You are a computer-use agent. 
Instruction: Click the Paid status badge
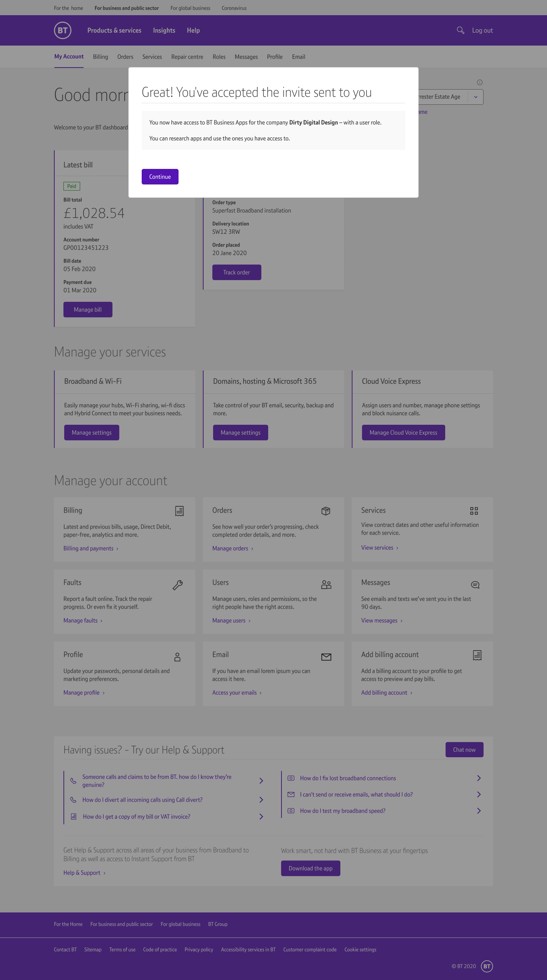(71, 186)
